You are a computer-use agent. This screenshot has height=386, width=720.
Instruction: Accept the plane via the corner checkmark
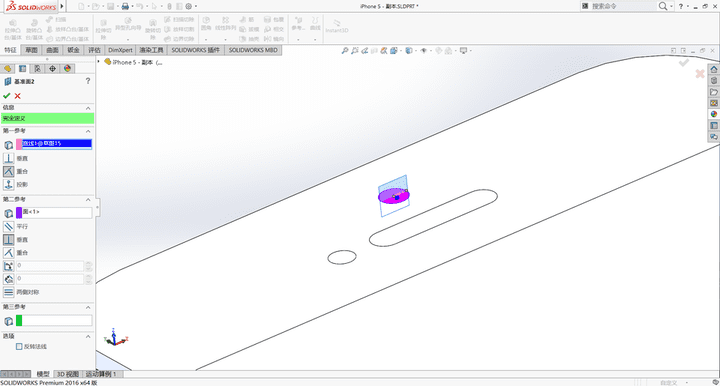(684, 62)
